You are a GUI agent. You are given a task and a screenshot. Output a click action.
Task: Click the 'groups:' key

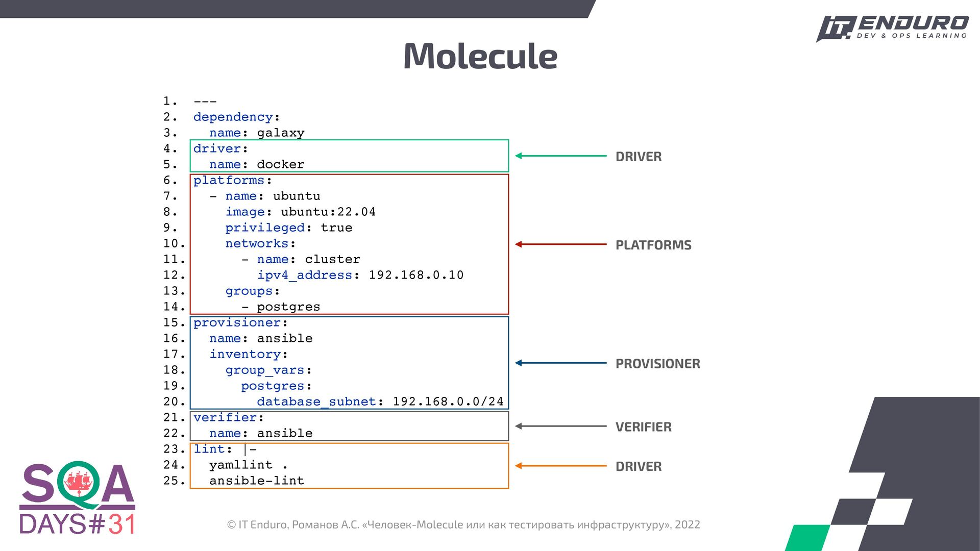click(x=253, y=291)
